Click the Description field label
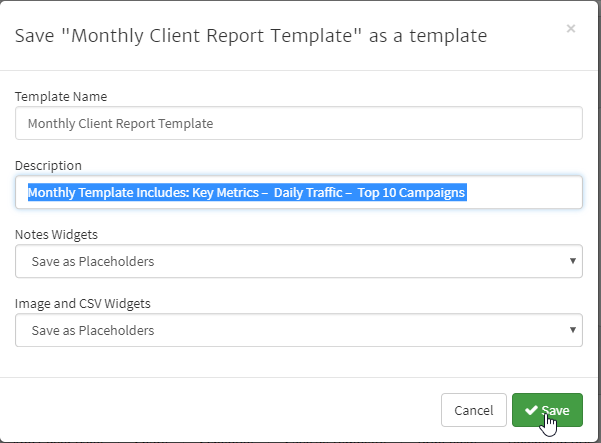 (x=48, y=165)
